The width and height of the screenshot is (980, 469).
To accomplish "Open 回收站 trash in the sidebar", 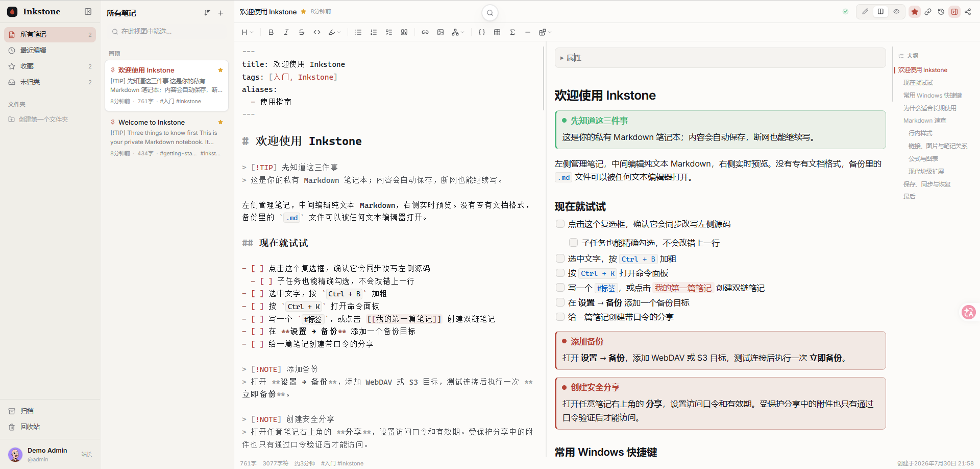I will (x=50, y=427).
